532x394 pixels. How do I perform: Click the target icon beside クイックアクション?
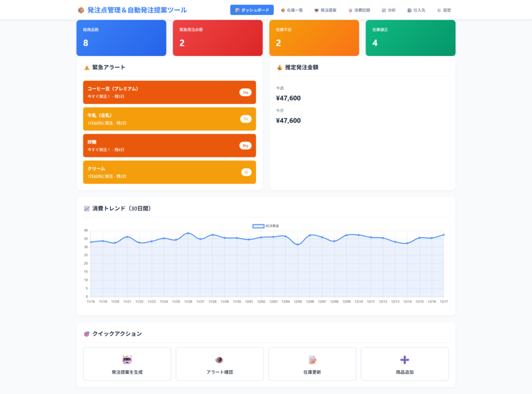point(87,334)
